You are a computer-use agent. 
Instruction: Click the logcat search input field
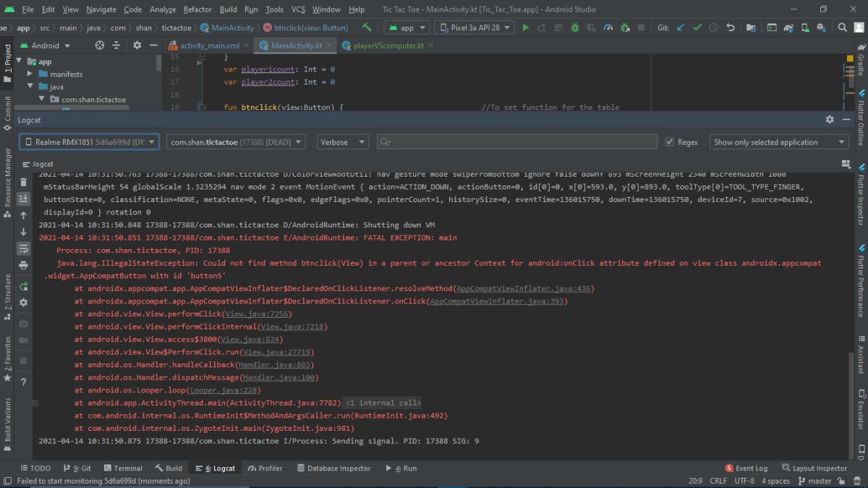[517, 142]
